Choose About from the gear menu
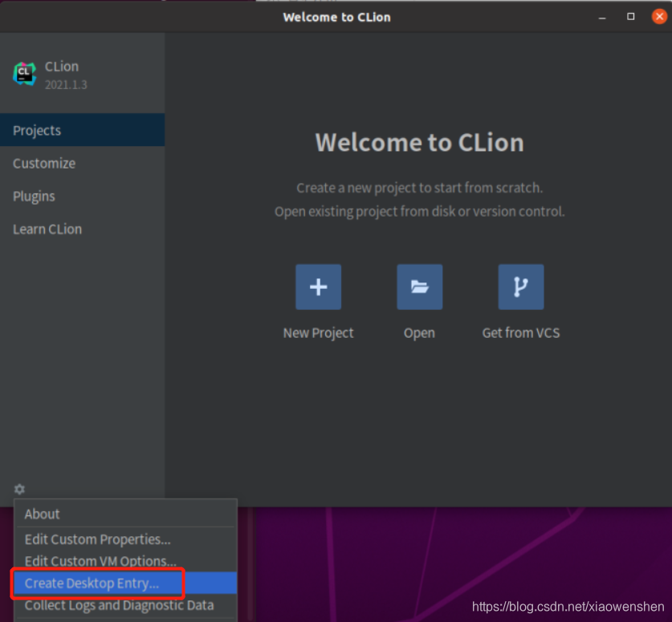This screenshot has height=622, width=672. point(125,514)
